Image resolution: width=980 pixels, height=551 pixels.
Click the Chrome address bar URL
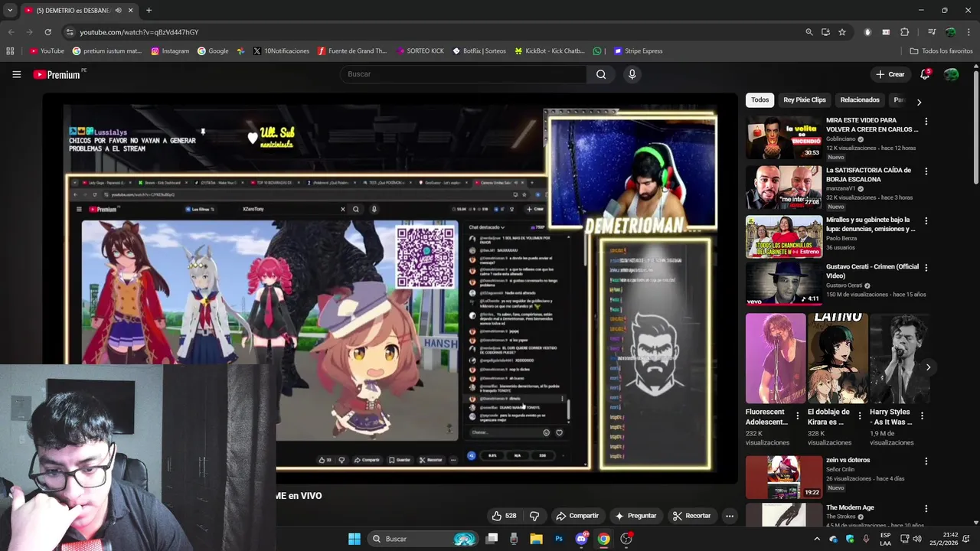tap(139, 32)
